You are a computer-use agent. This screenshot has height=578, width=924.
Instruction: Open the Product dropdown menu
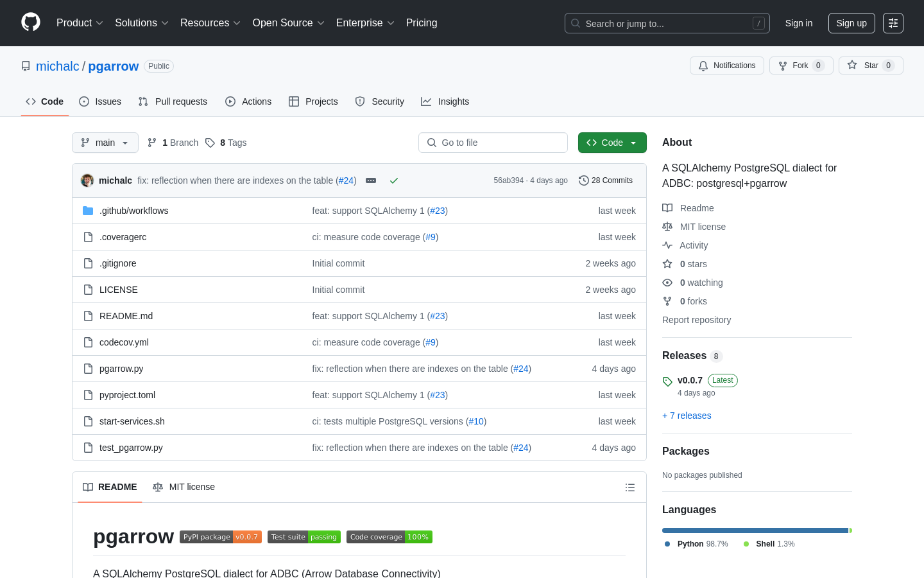[x=80, y=23]
